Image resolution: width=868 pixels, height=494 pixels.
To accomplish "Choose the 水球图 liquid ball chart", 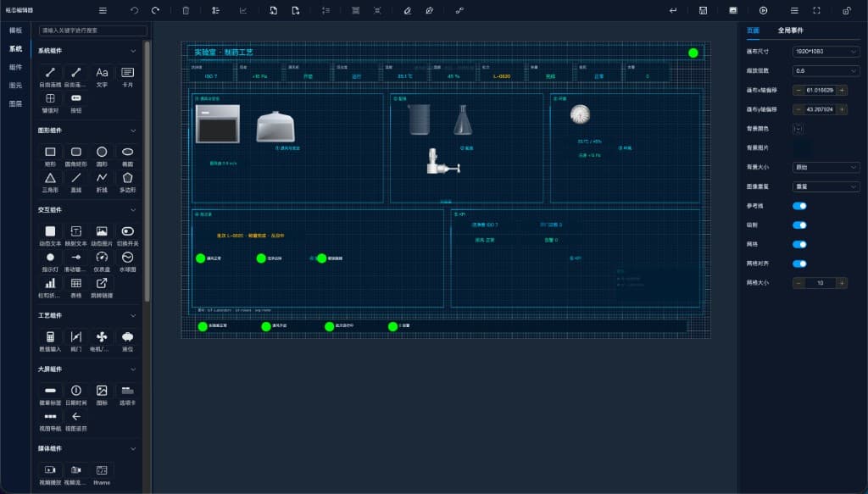I will click(127, 261).
